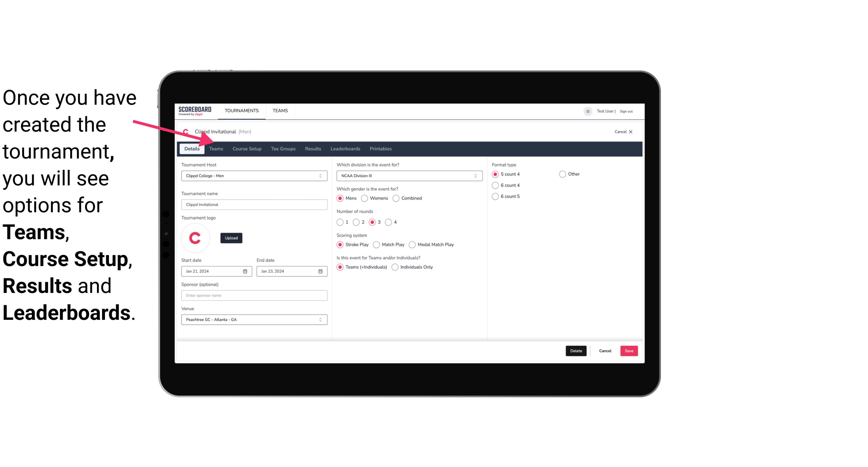Screen dimensions: 868x467
Task: Select Womens gender radio button
Action: click(x=365, y=198)
